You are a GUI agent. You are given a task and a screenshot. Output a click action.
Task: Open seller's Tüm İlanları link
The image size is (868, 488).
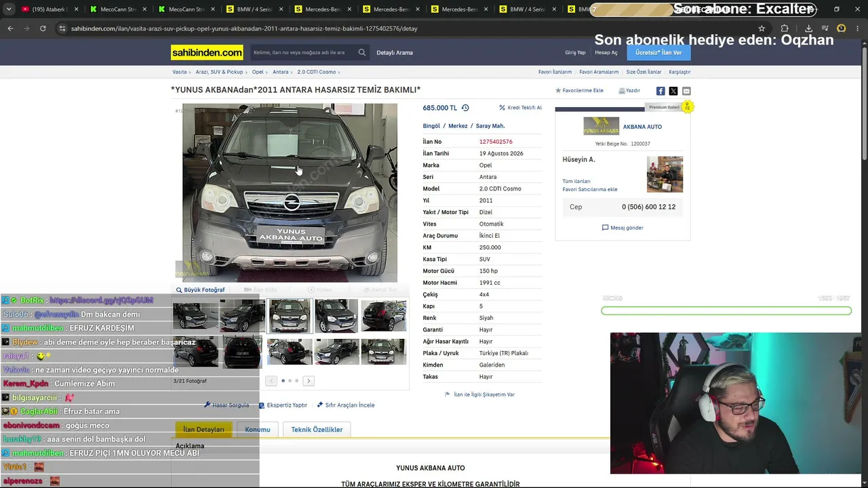[x=576, y=182]
